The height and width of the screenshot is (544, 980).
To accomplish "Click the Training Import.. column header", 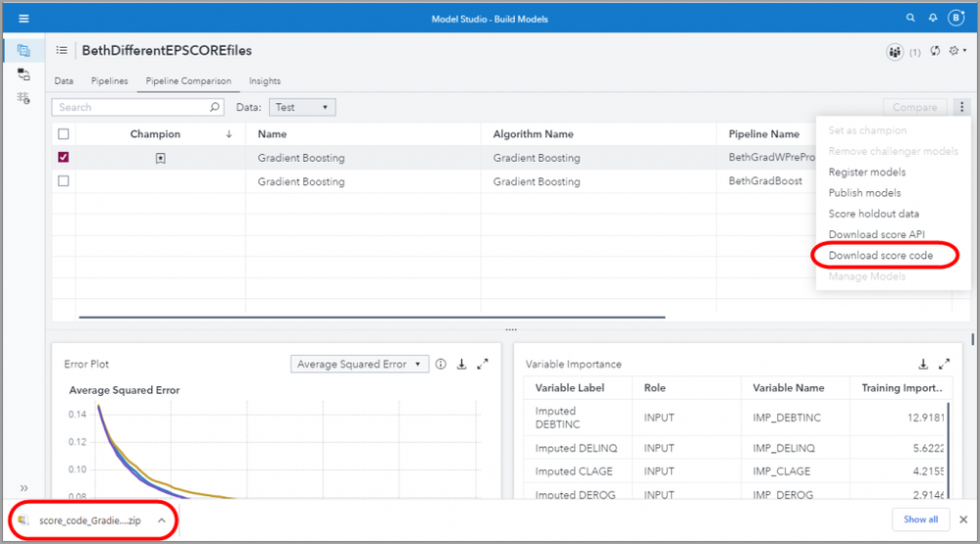I will pyautogui.click(x=902, y=388).
